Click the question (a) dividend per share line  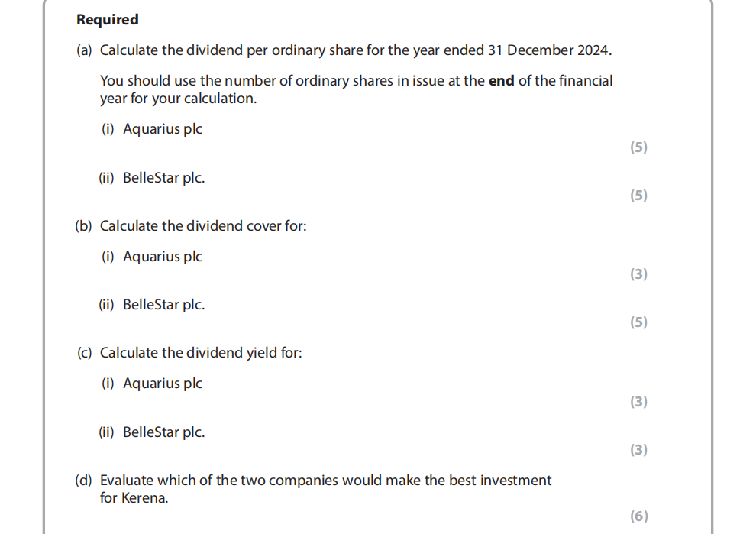coord(356,50)
